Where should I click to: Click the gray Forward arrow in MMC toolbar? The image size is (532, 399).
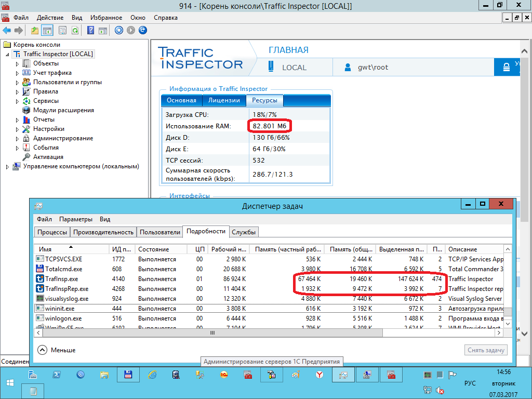pyautogui.click(x=19, y=31)
